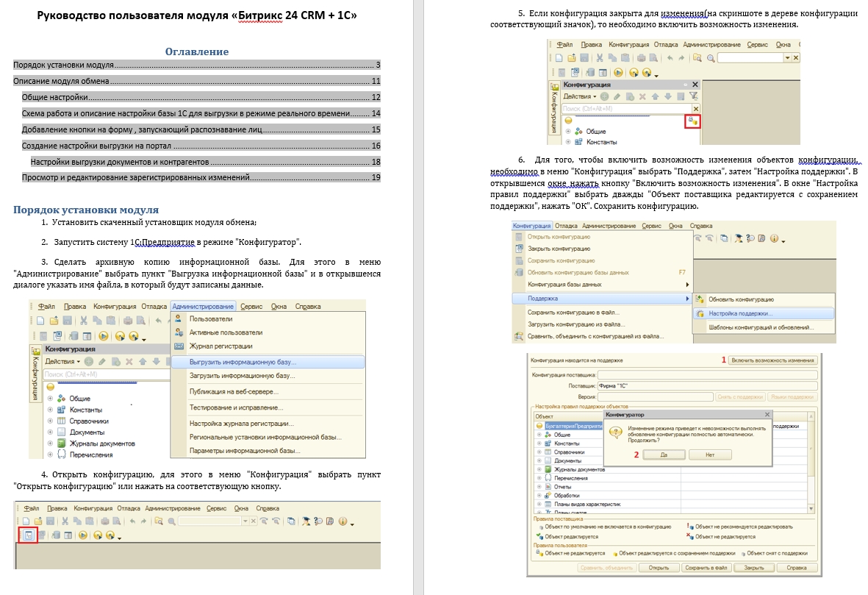Click the Help info icon in step 4 toolbar

coord(342,521)
